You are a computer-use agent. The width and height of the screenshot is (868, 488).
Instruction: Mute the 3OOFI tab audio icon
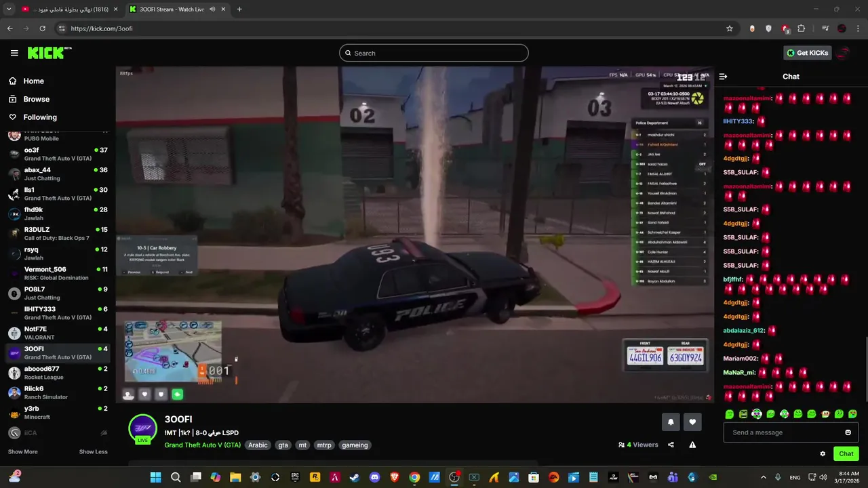pos(212,9)
